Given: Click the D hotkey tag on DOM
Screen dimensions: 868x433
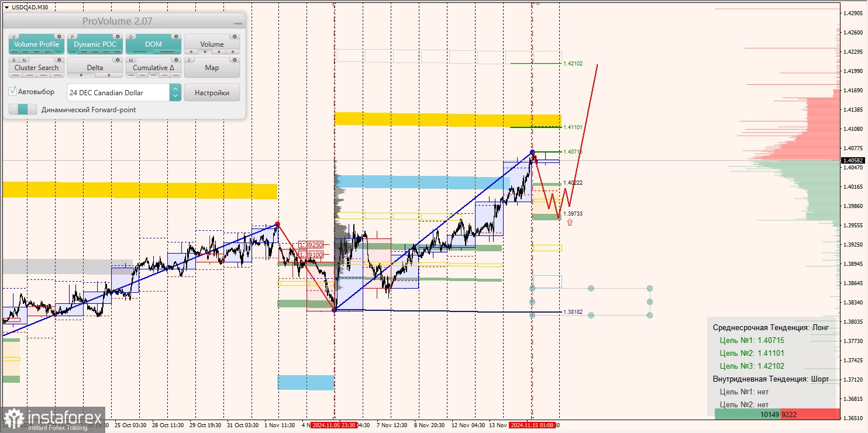Looking at the screenshot, I should click(x=131, y=36).
